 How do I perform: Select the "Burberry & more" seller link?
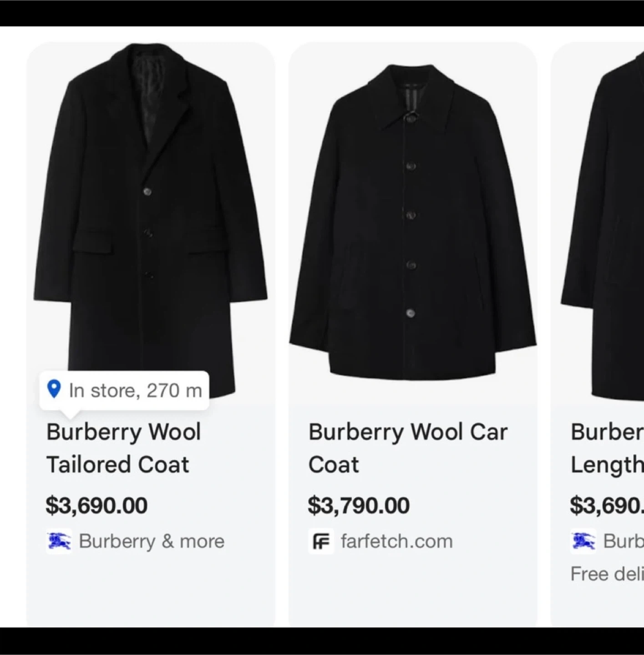coord(152,541)
